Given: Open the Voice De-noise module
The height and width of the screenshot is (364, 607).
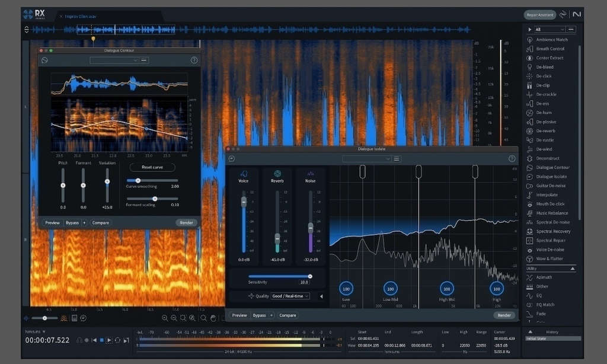Looking at the screenshot, I should (x=545, y=250).
